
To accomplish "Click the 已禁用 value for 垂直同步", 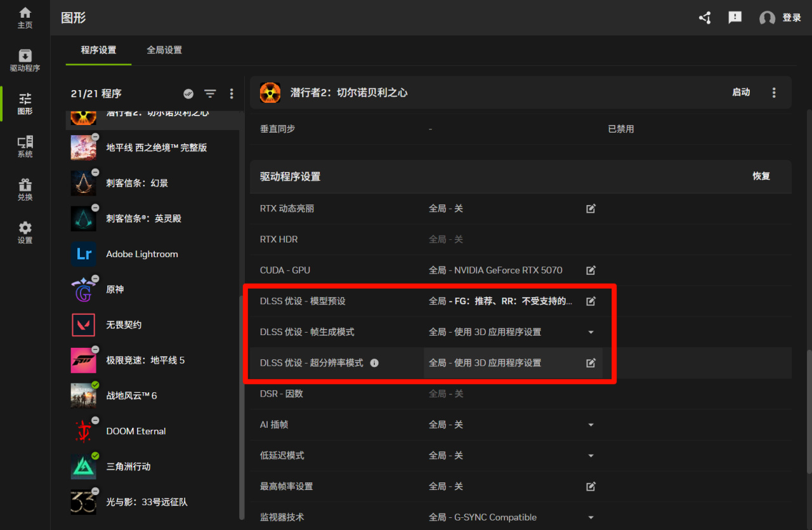I will coord(621,129).
